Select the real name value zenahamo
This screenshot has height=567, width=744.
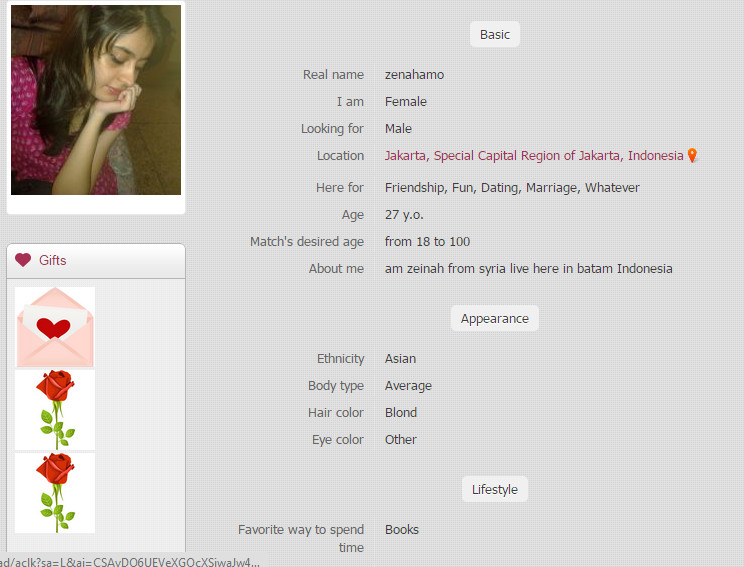click(414, 75)
